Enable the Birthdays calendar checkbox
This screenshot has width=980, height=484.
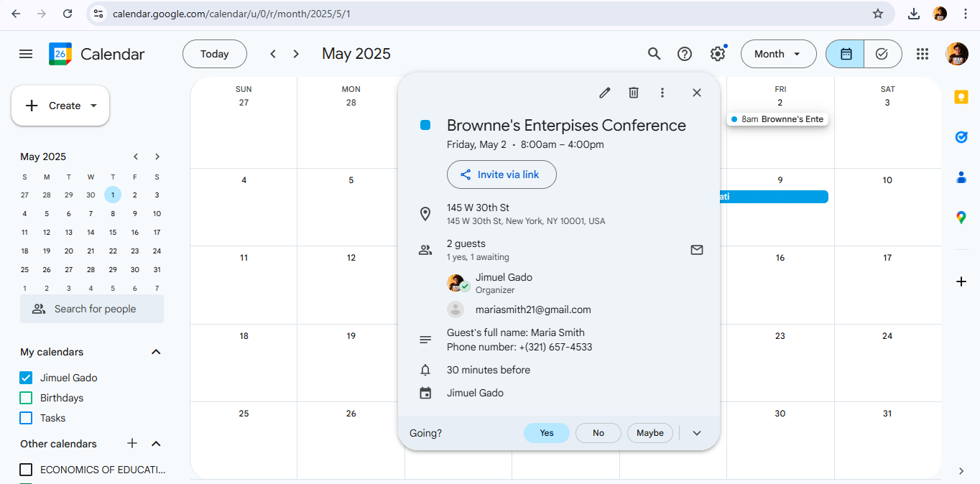pyautogui.click(x=27, y=398)
